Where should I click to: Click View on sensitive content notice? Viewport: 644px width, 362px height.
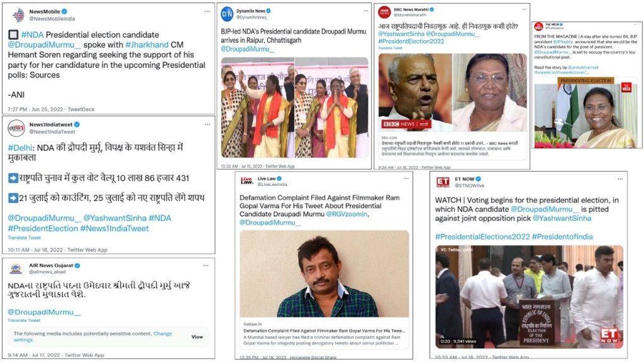(x=197, y=337)
